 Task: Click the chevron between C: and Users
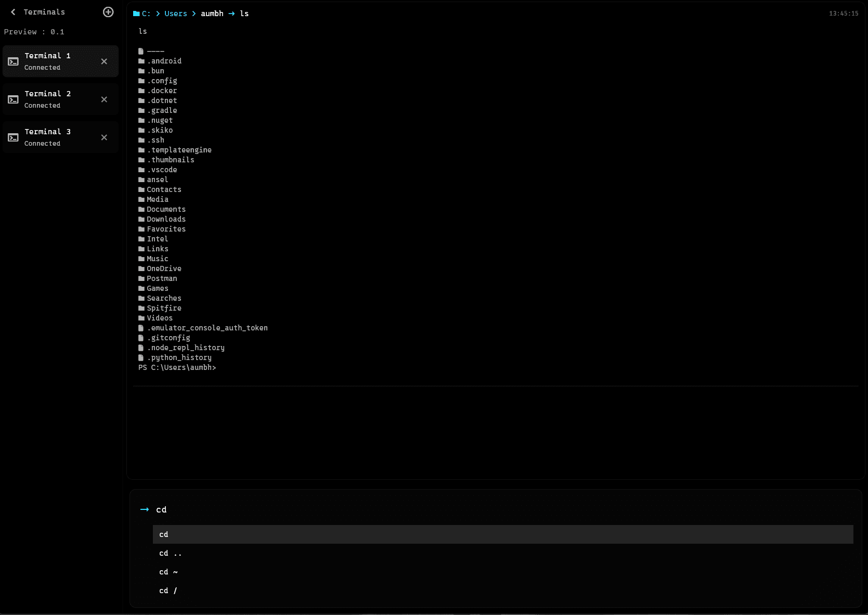pos(157,14)
